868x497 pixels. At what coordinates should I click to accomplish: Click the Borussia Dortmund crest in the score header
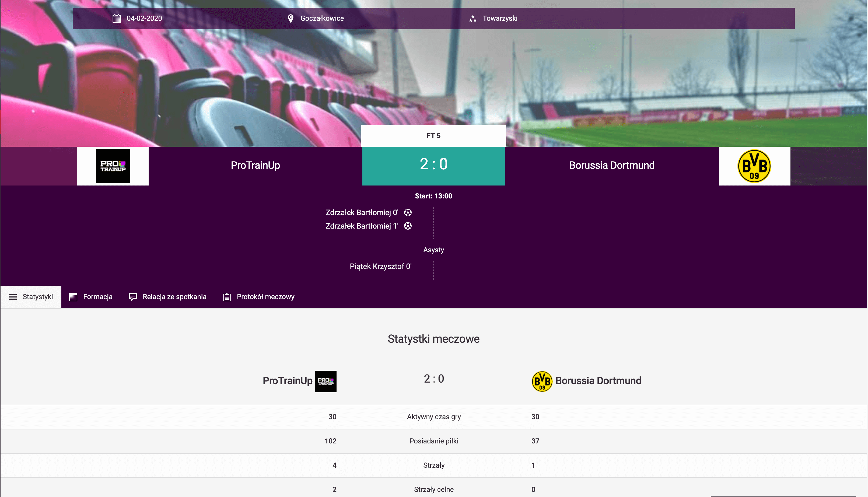coord(754,166)
